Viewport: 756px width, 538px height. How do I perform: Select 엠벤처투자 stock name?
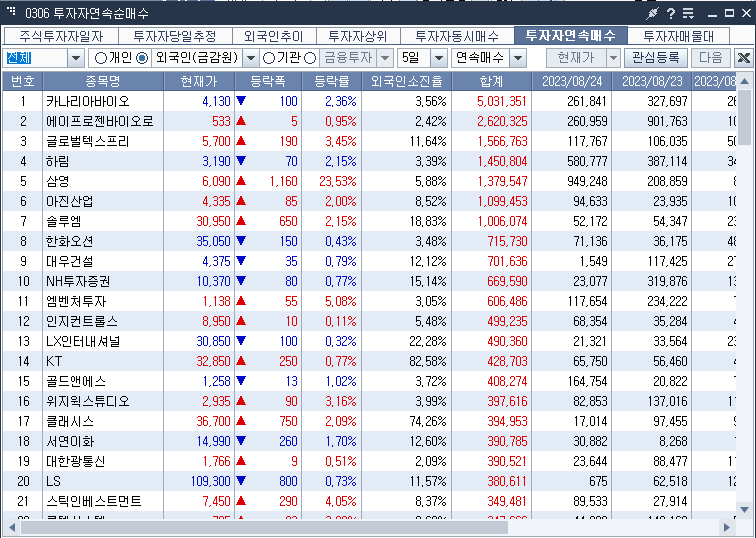coord(76,301)
